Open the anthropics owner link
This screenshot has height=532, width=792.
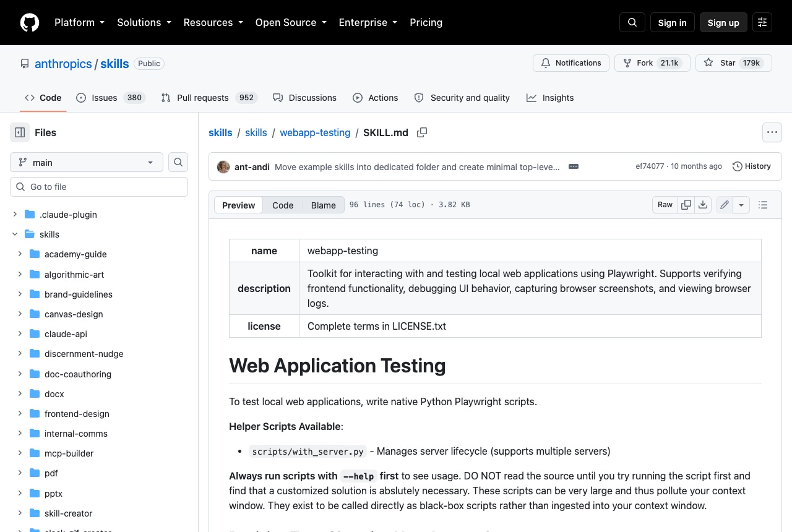pos(63,64)
